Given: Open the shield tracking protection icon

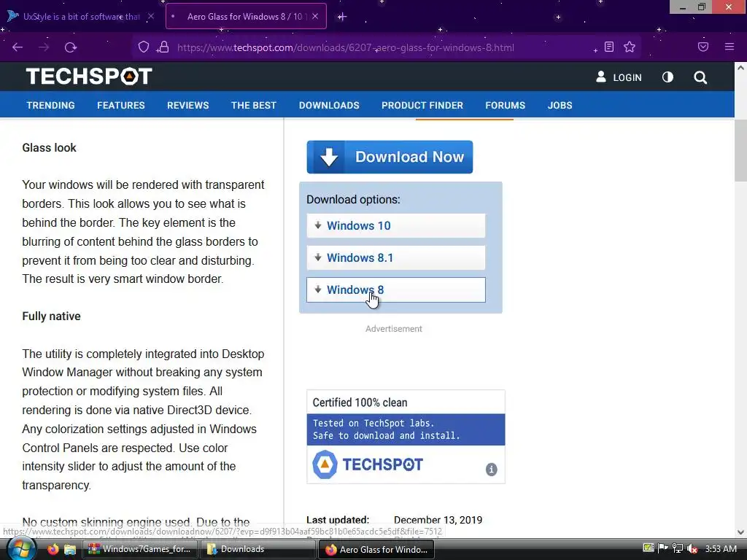Looking at the screenshot, I should point(144,47).
